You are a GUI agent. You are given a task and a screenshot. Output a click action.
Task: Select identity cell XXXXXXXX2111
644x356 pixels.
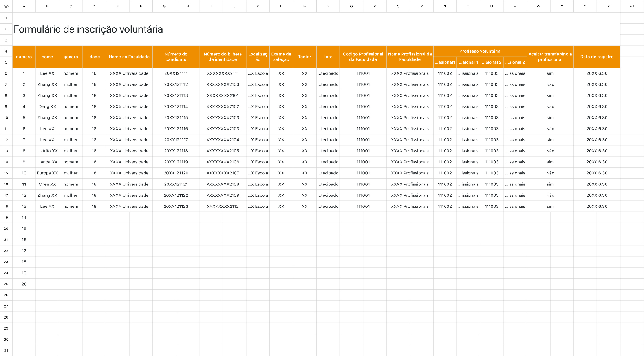(x=223, y=73)
